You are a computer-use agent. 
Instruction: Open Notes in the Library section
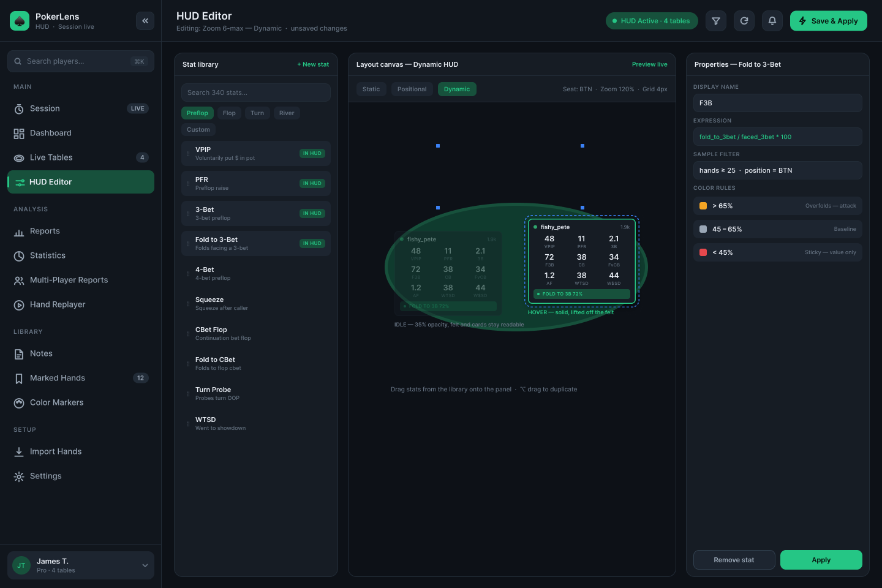[81, 353]
